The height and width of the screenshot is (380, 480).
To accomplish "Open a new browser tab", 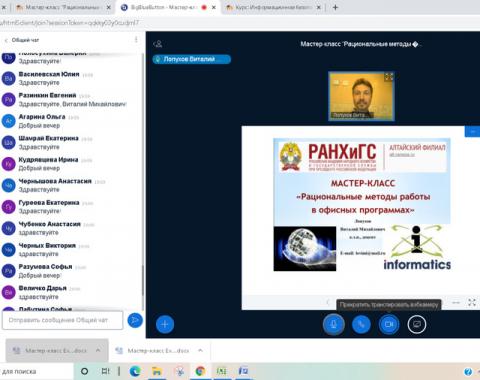I will [335, 7].
